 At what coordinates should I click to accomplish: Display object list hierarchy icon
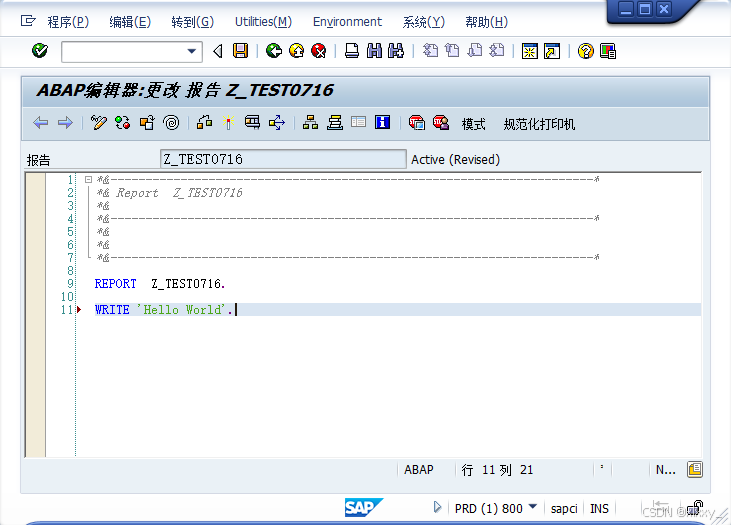coord(310,123)
